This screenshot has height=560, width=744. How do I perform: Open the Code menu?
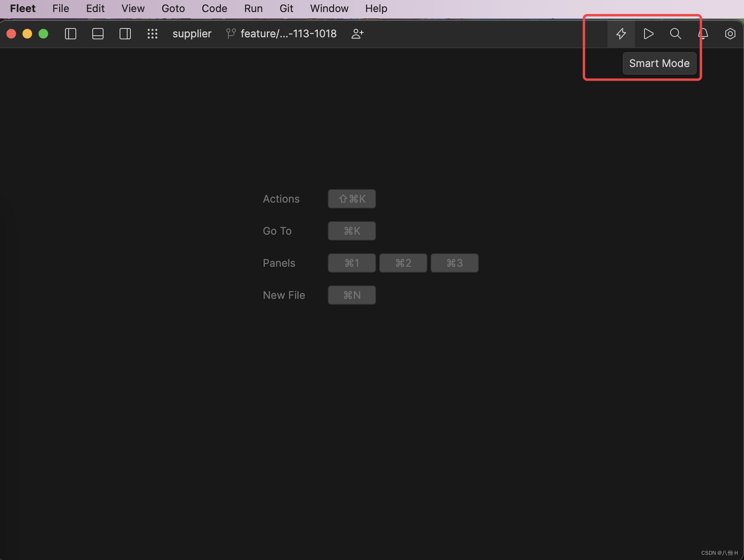point(214,8)
